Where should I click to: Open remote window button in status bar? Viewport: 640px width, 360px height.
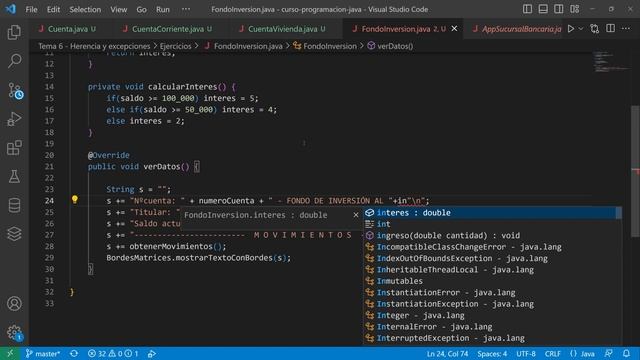[x=10, y=353]
